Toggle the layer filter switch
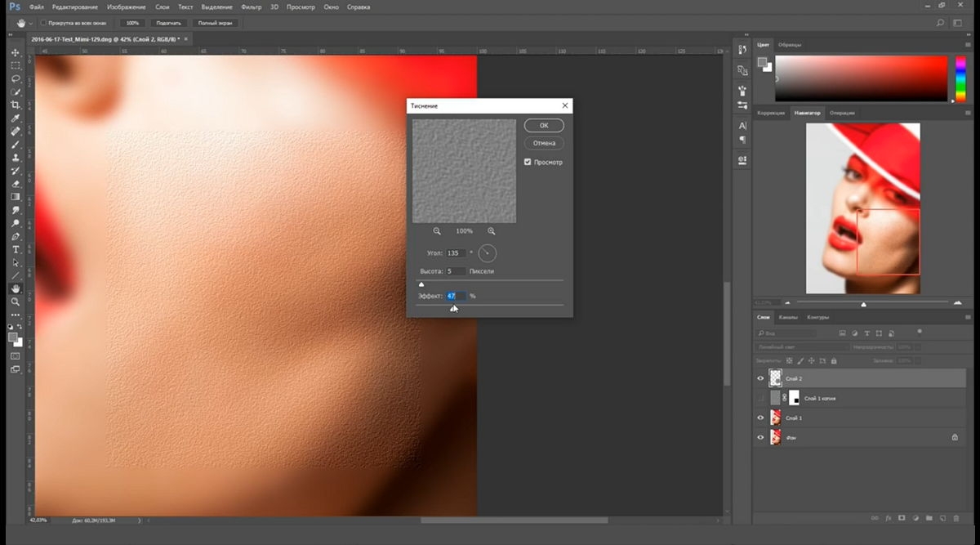Image resolution: width=980 pixels, height=545 pixels. click(920, 332)
